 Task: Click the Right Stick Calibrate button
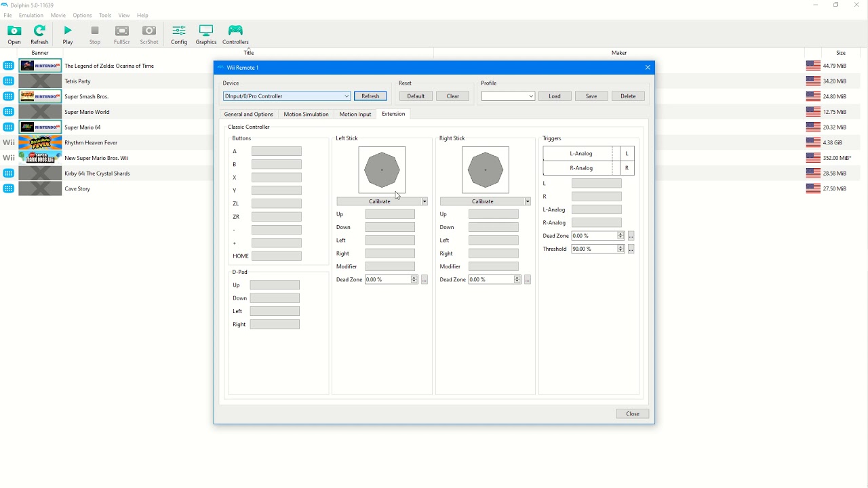(482, 201)
